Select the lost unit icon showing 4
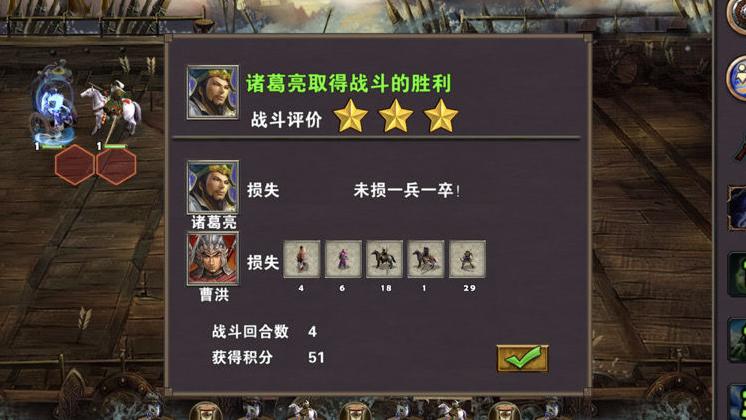The image size is (746, 420). [302, 259]
